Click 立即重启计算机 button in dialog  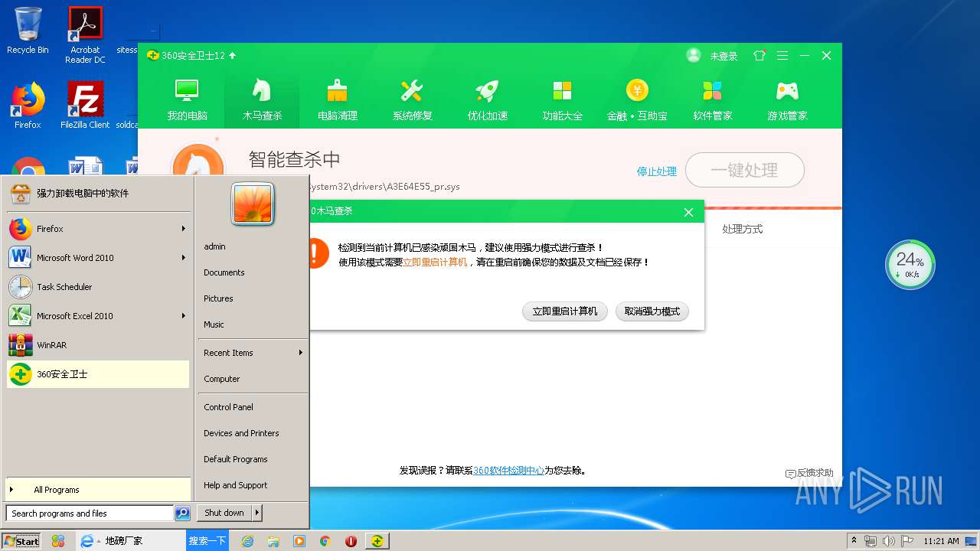[565, 311]
